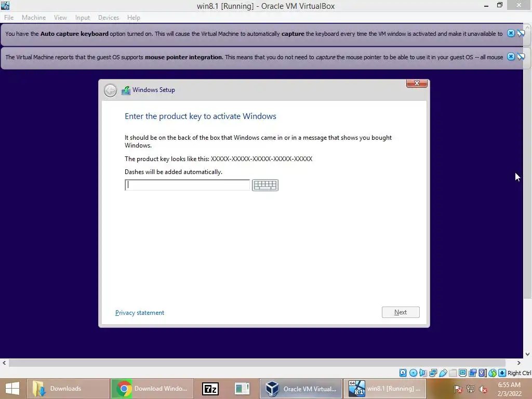Click the muted volume tray icon
532x399 pixels.
coord(483,389)
